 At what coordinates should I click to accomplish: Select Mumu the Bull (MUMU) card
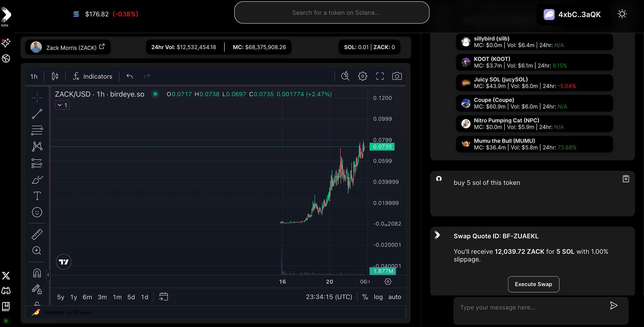point(535,144)
